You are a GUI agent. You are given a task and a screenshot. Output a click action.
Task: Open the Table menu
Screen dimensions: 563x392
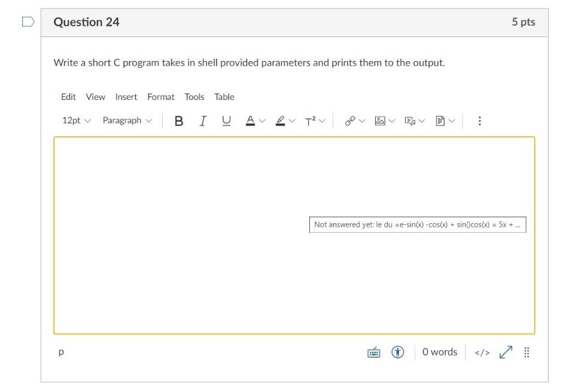(225, 96)
